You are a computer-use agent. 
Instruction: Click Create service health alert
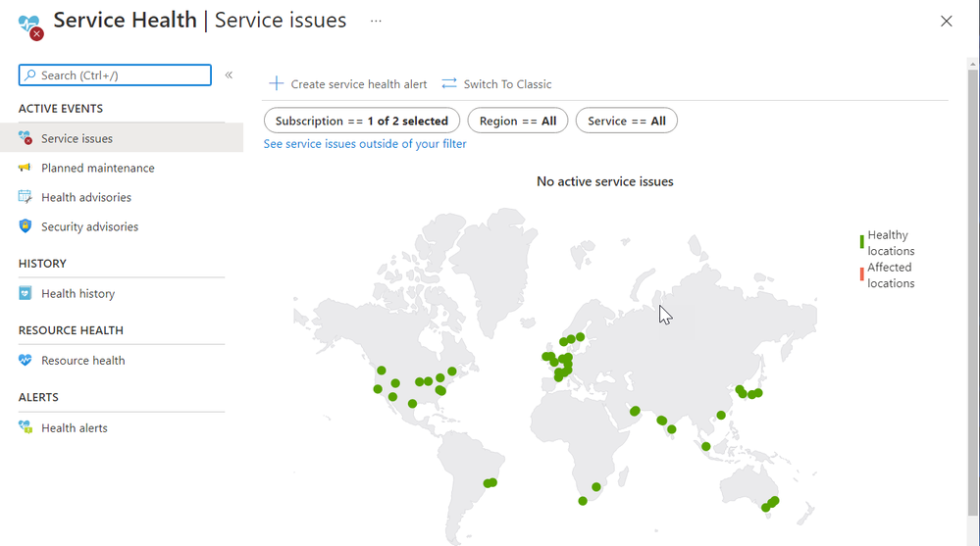pos(359,84)
